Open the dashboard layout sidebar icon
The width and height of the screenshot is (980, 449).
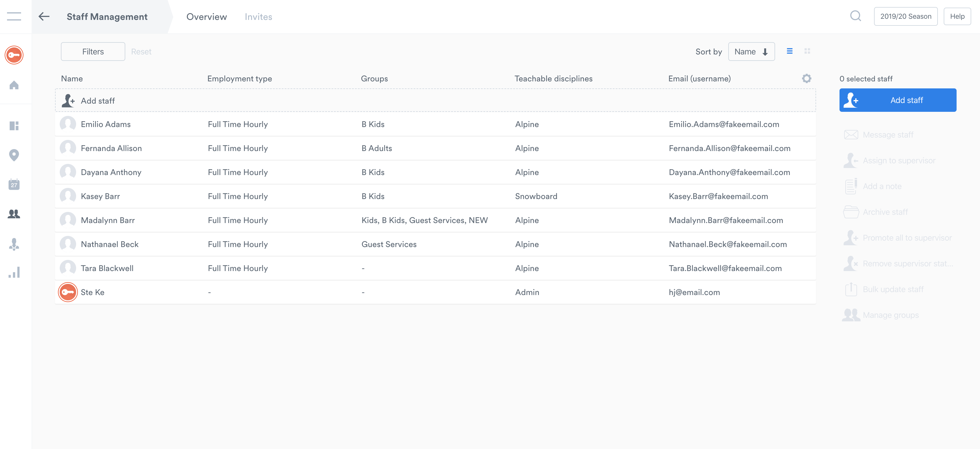(14, 126)
